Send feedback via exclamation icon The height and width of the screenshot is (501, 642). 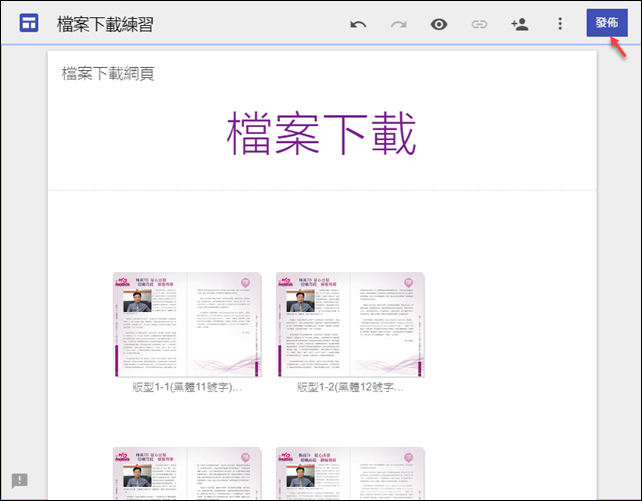click(20, 480)
